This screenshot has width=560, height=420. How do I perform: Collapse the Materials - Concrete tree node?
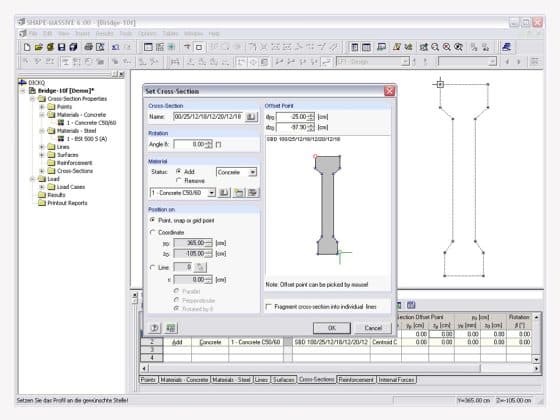pos(42,115)
